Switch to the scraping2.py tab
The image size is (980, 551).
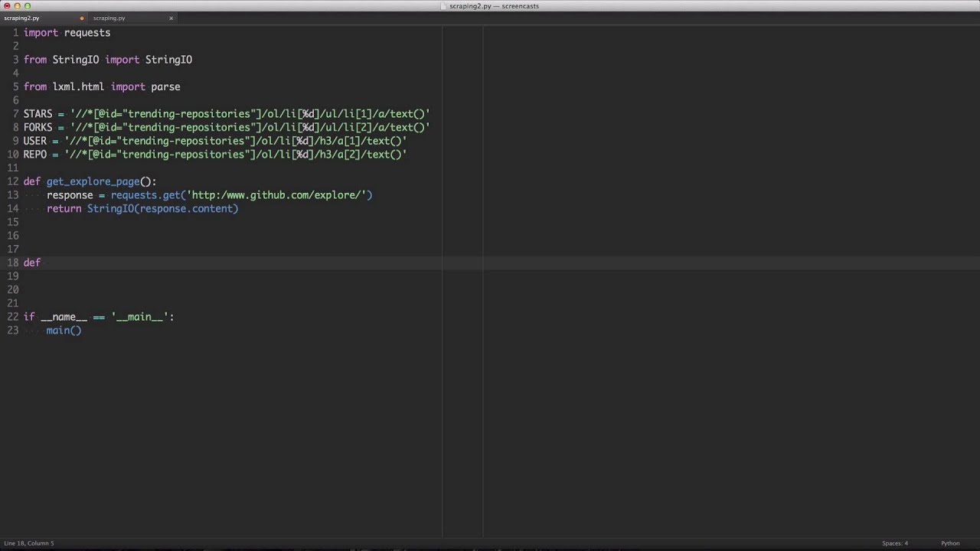tap(21, 18)
